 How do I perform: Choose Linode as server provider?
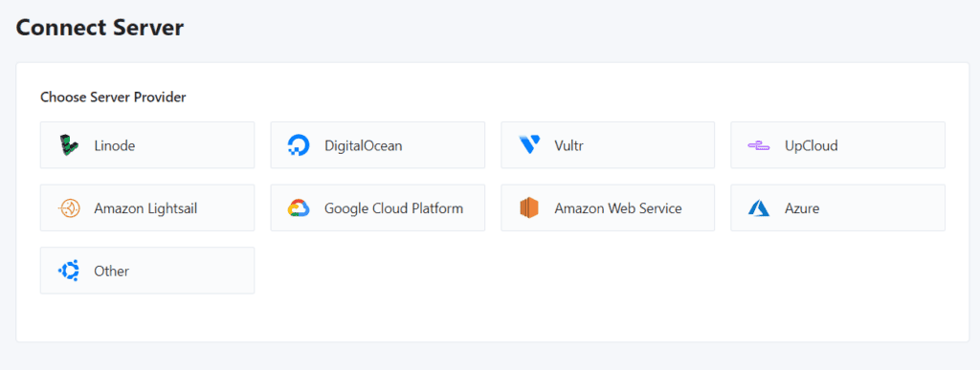point(147,145)
